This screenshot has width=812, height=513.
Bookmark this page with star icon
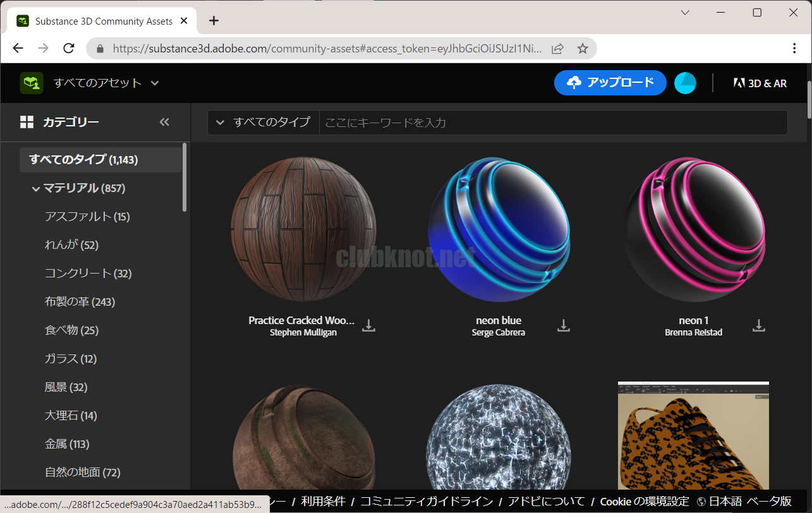(x=583, y=49)
